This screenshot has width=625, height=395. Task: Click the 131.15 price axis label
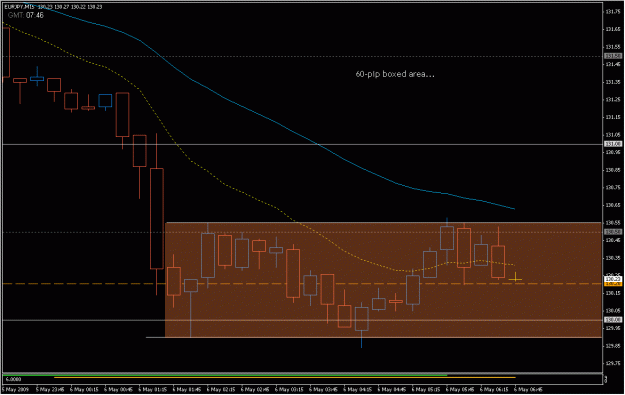[613, 117]
